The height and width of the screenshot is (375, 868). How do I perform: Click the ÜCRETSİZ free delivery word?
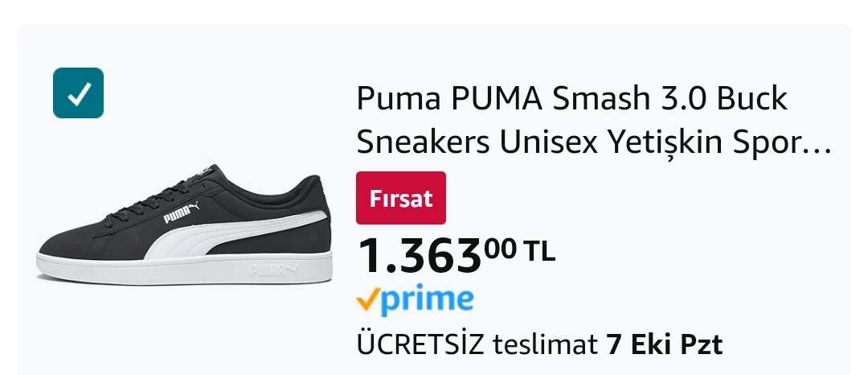(x=420, y=344)
